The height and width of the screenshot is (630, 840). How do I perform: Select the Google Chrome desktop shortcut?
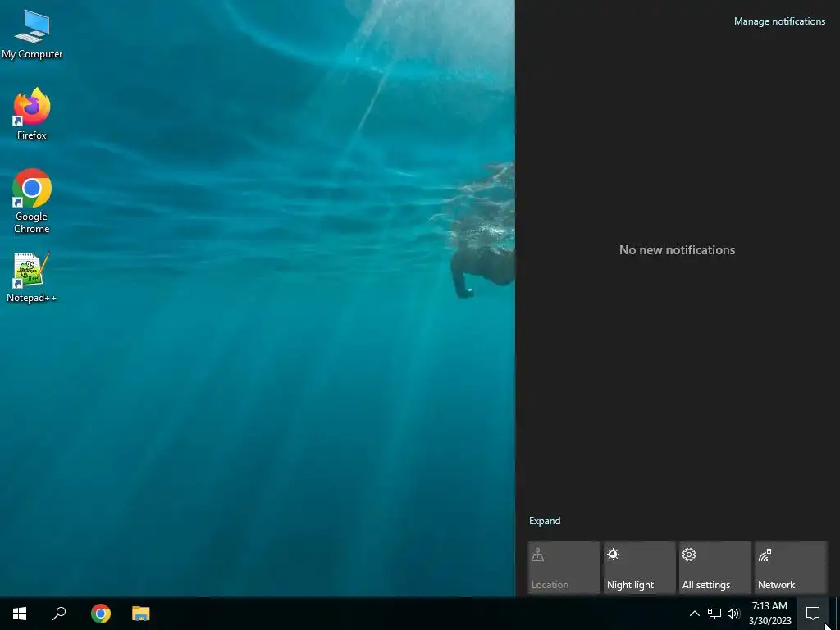pos(32,201)
